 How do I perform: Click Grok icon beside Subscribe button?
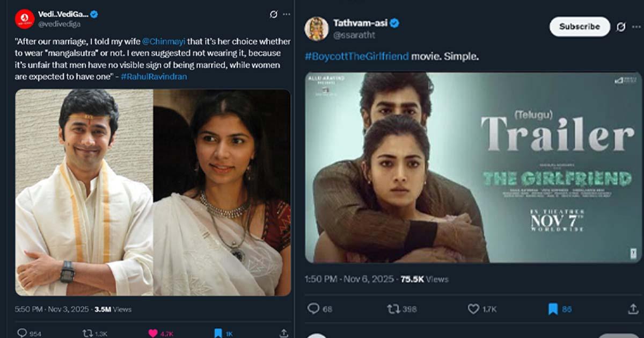[621, 27]
